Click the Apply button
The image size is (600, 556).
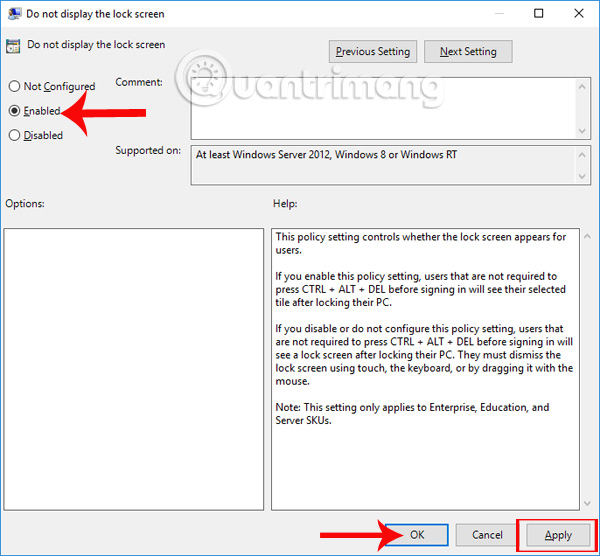558,535
